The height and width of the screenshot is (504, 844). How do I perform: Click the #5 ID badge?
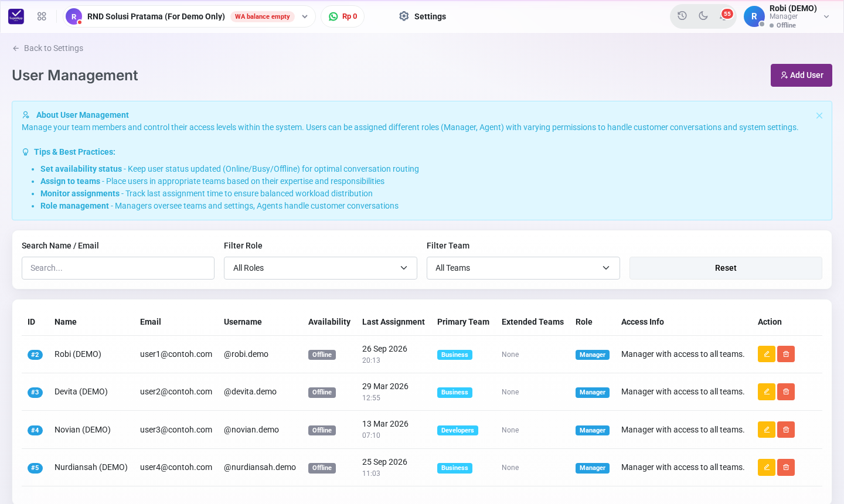[x=35, y=468]
